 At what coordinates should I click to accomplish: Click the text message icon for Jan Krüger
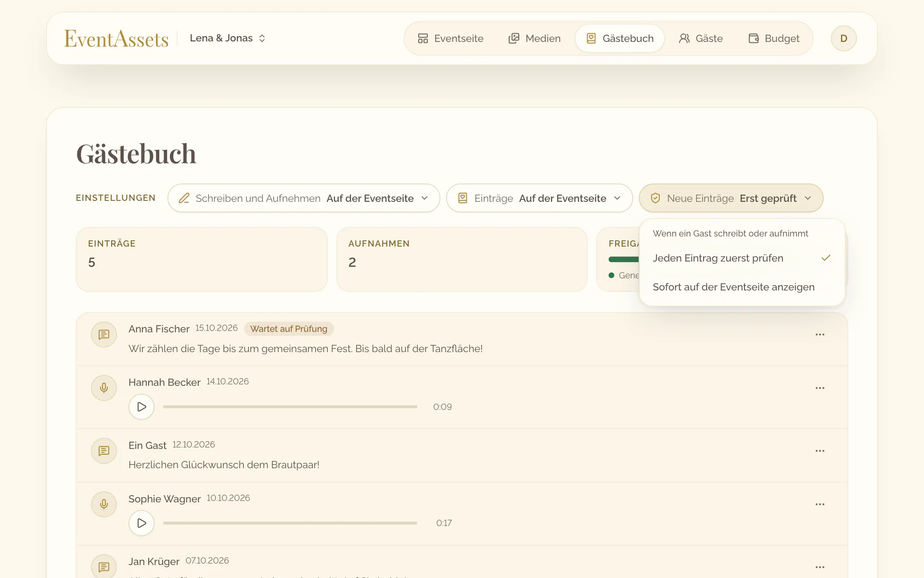click(104, 567)
